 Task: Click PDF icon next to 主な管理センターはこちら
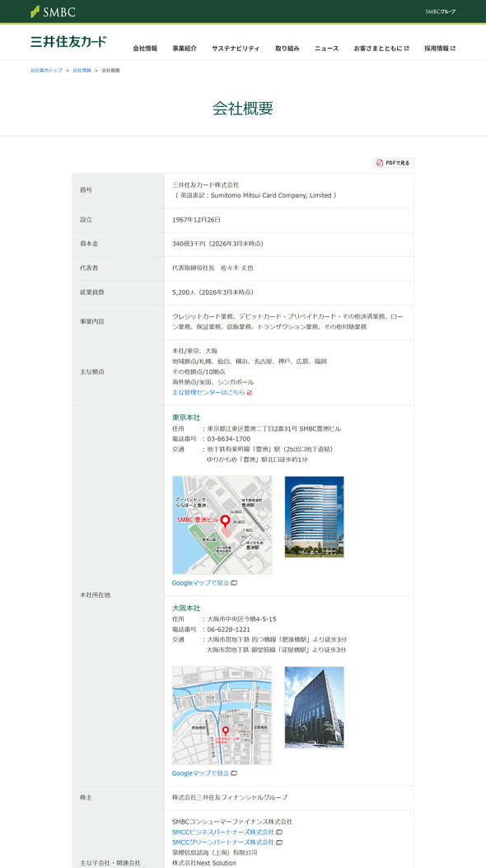click(x=250, y=393)
